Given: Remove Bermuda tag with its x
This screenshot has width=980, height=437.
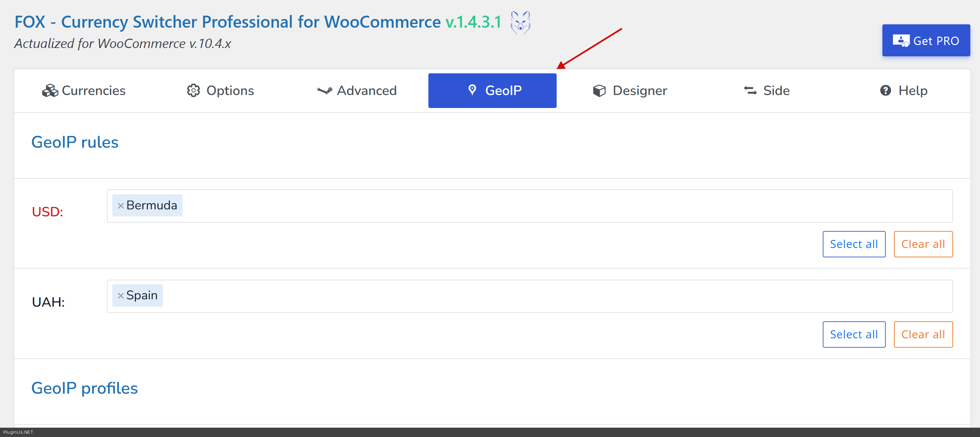Looking at the screenshot, I should pyautogui.click(x=121, y=206).
